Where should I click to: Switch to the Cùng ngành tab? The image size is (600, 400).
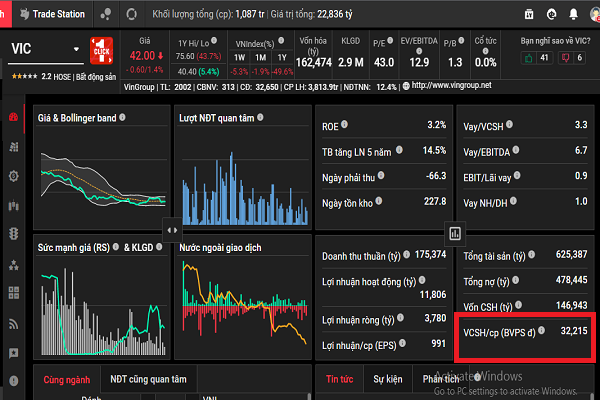tap(67, 380)
